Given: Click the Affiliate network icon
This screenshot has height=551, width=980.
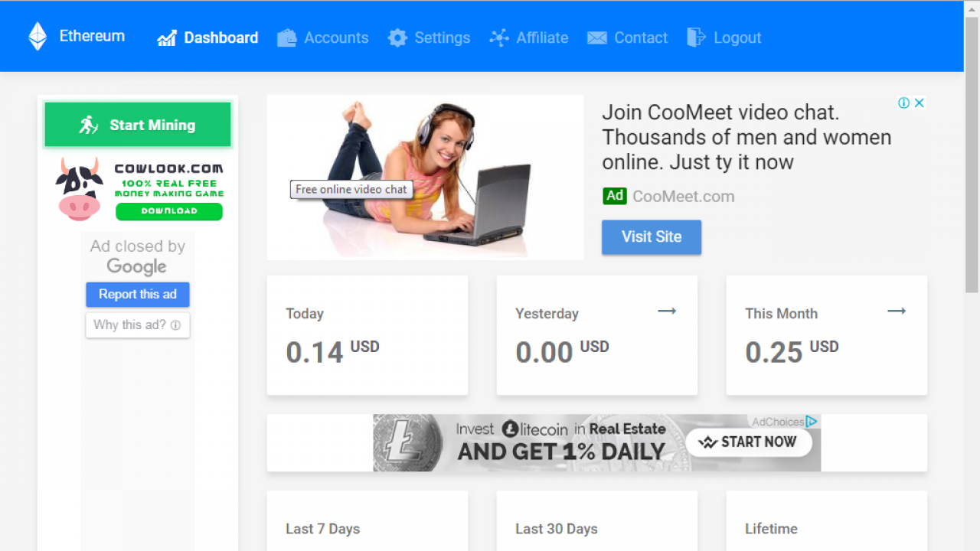Looking at the screenshot, I should pyautogui.click(x=499, y=37).
